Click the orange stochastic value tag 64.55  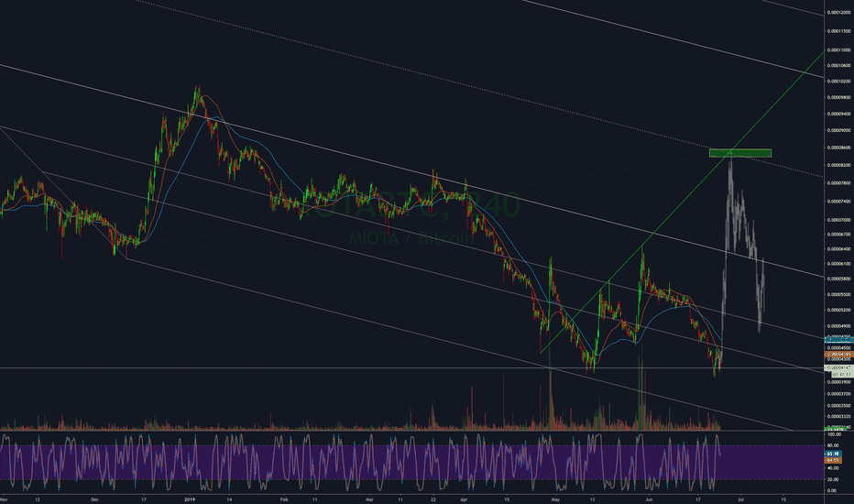(832, 460)
